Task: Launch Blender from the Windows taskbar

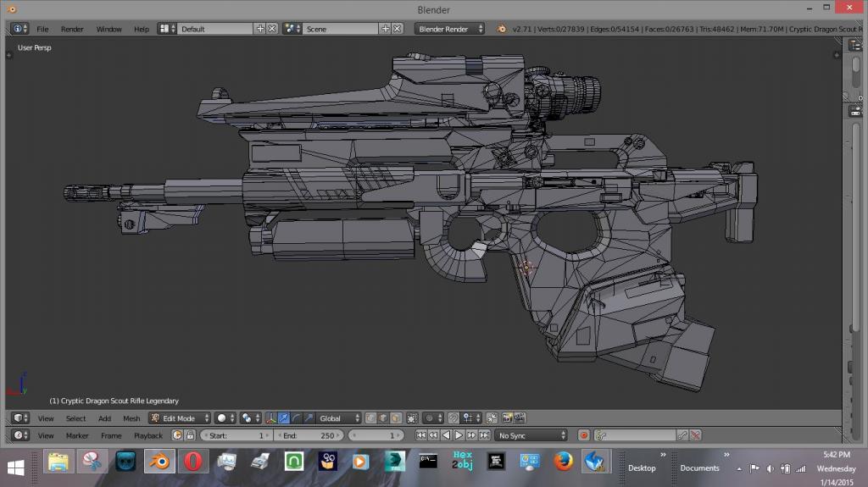Action: [x=158, y=462]
